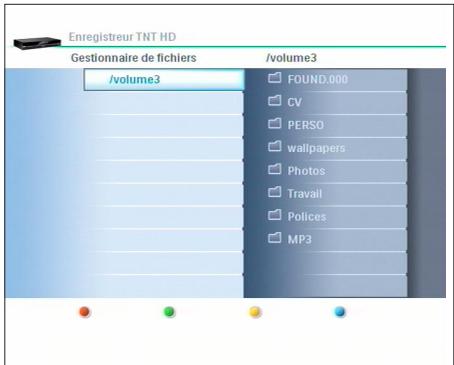Click the recorder device icon in header
This screenshot has height=365, width=454.
(37, 43)
